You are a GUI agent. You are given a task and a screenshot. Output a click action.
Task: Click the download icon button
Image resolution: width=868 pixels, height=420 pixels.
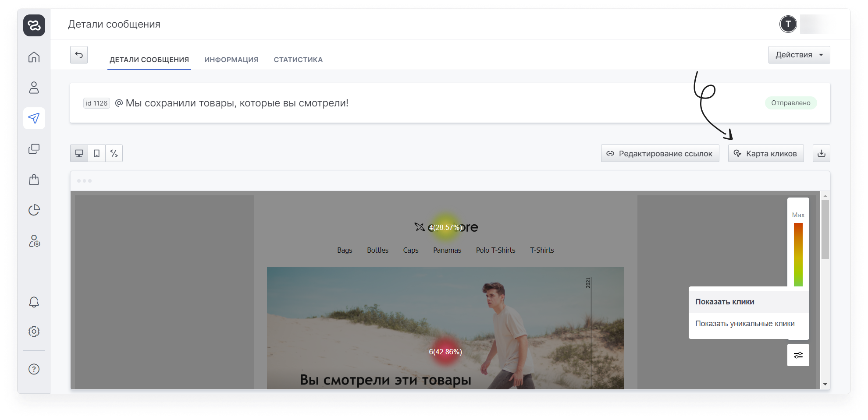[x=822, y=153]
